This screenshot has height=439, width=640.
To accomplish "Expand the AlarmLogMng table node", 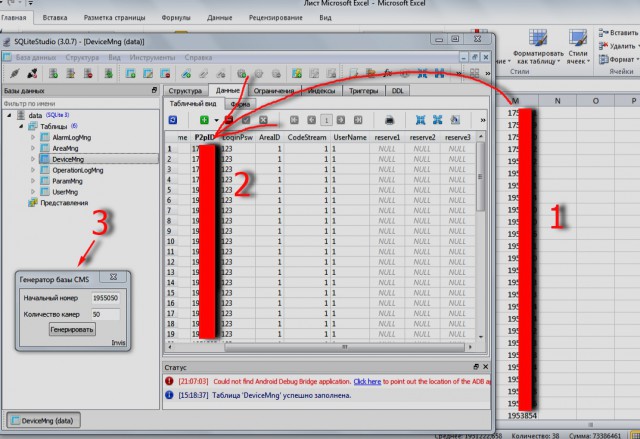I will (x=33, y=137).
